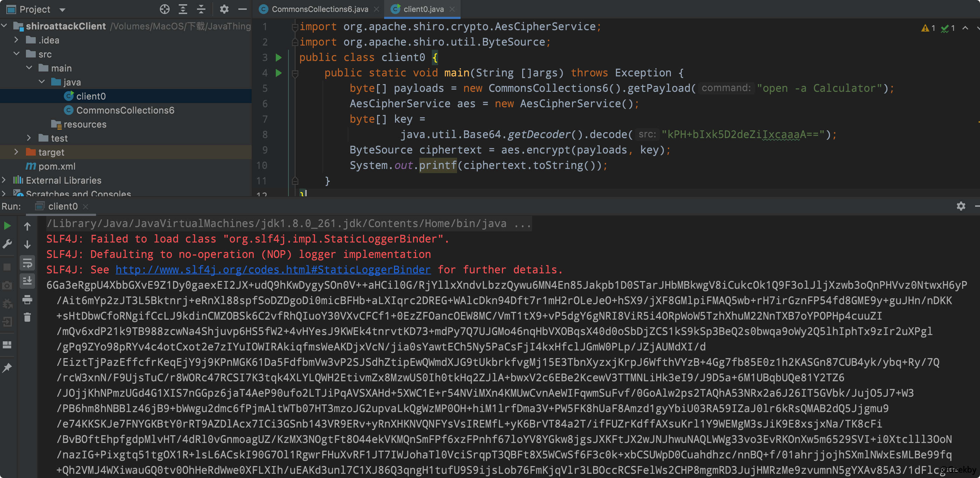Click the print icon in the Run toolbar
The image size is (980, 478).
[x=27, y=299]
